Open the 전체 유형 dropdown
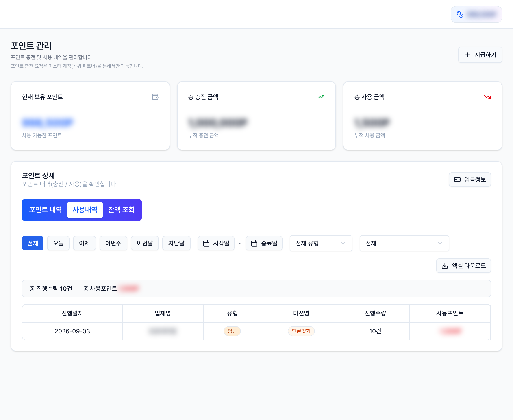 point(321,243)
